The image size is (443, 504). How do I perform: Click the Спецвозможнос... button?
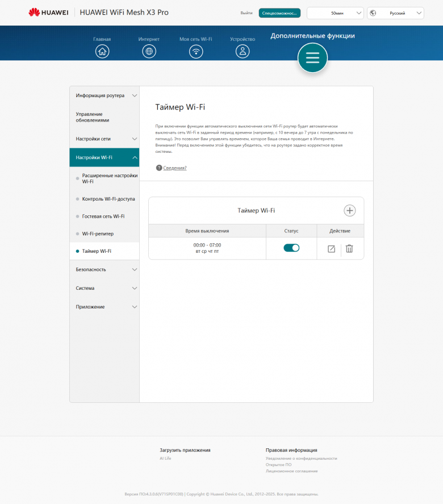(279, 13)
